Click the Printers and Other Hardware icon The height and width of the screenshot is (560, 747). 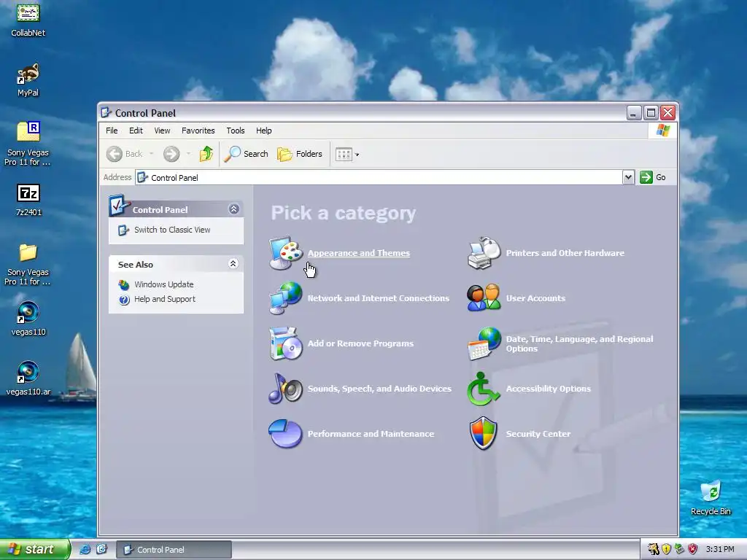click(484, 253)
